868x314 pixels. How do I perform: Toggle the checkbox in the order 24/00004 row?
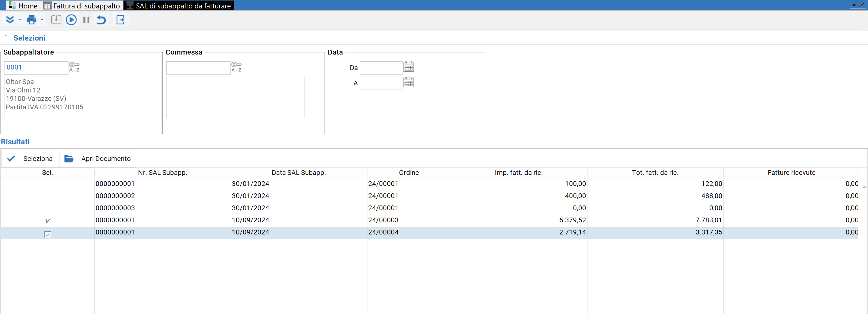click(48, 234)
